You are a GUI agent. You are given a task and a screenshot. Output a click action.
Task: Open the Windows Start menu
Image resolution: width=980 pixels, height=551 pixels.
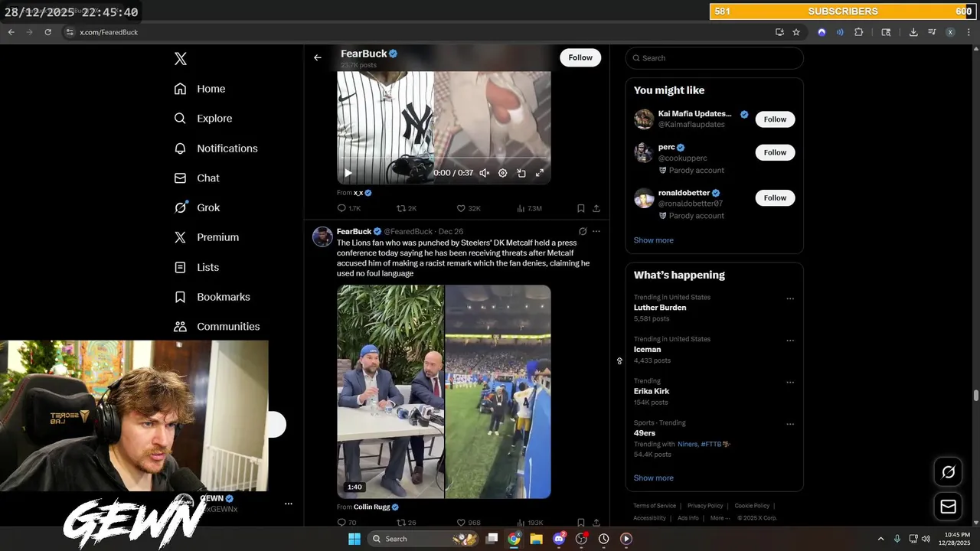[x=354, y=539]
